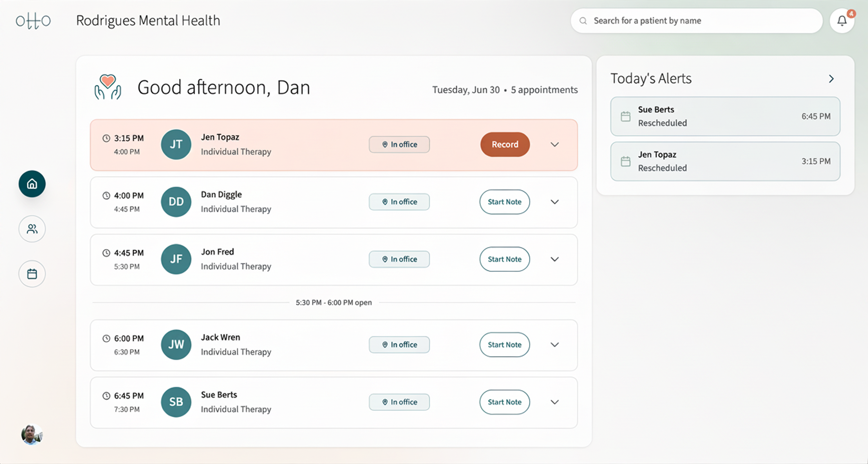Open the Calendar sidebar icon
Image resolution: width=868 pixels, height=464 pixels.
[x=32, y=274]
